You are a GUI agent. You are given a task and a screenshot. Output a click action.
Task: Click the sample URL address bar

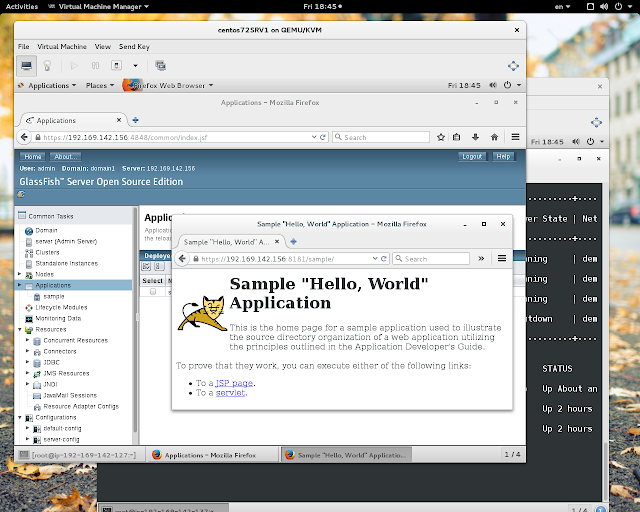tap(282, 258)
